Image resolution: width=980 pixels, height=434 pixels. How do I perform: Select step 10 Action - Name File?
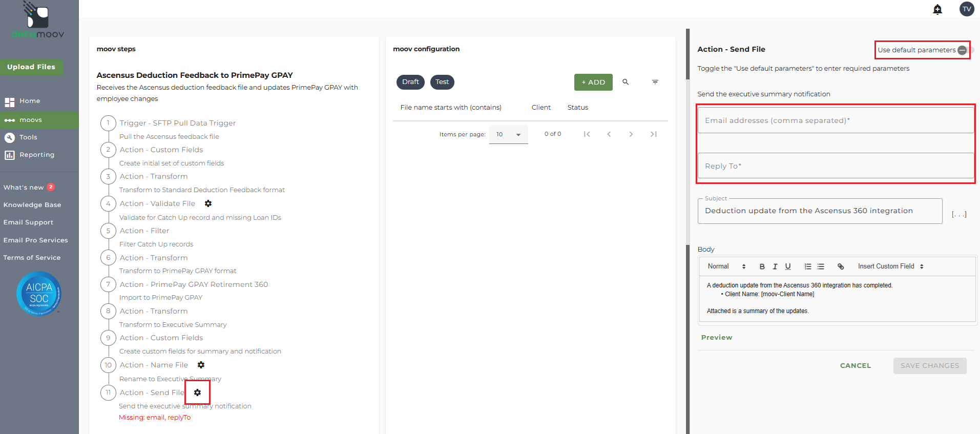tap(154, 365)
